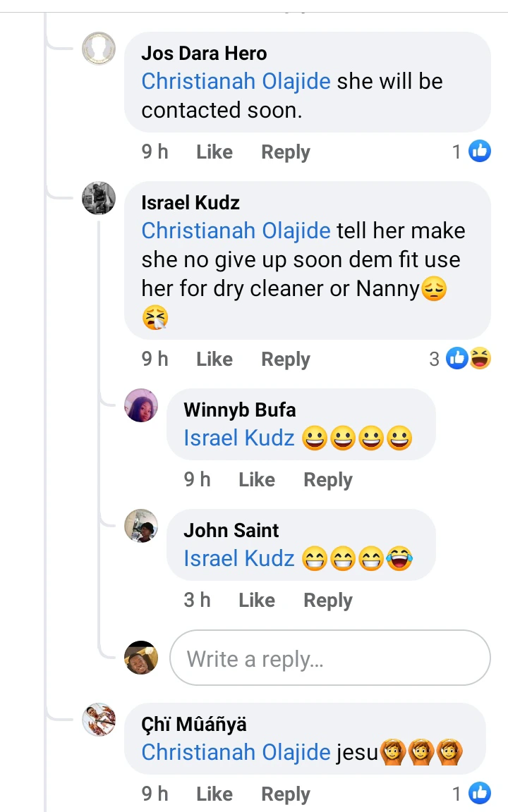Open Christianah Olajide mention in Jos Dara's comment
The height and width of the screenshot is (812, 508).
click(x=236, y=81)
